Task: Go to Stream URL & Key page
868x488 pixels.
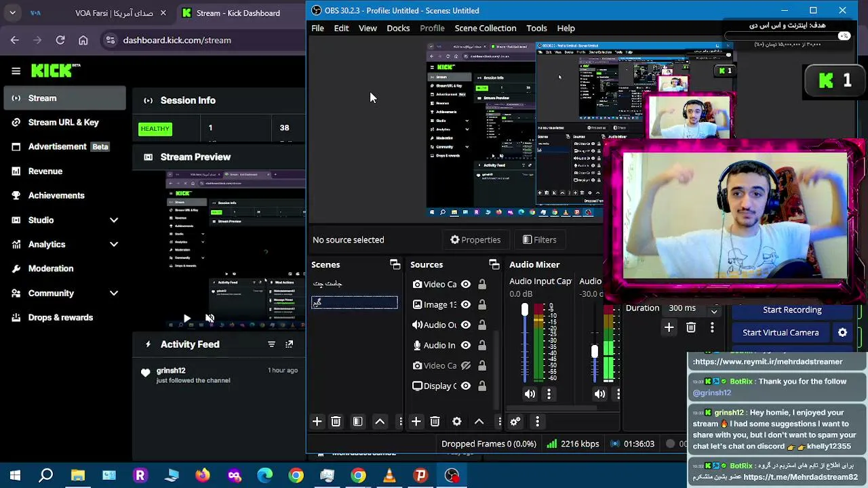Action: tap(64, 123)
